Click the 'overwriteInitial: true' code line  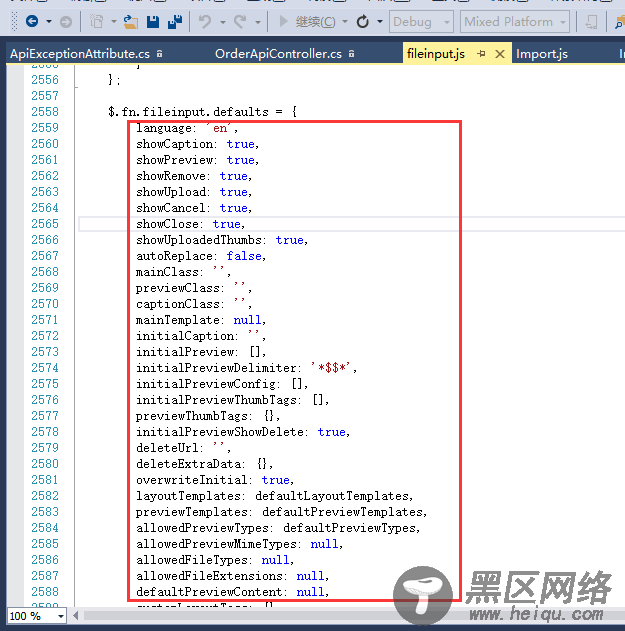pyautogui.click(x=215, y=480)
